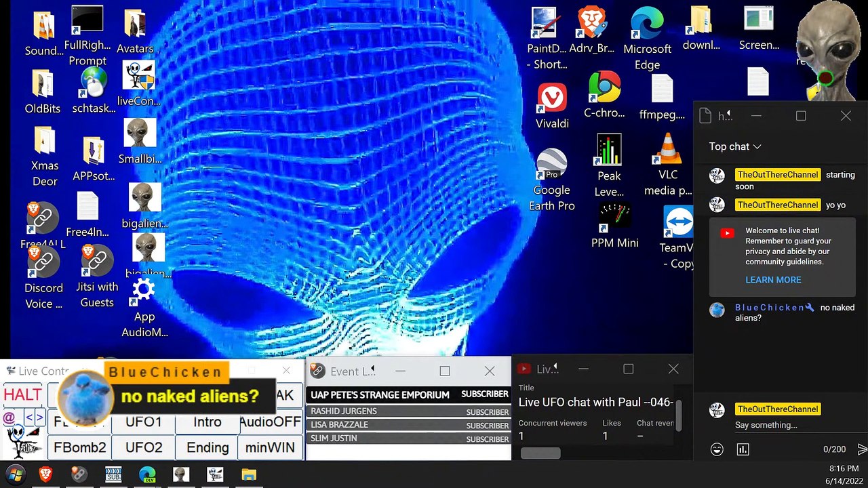Click BlueChicken username in chat
The image size is (868, 488).
[x=770, y=308]
